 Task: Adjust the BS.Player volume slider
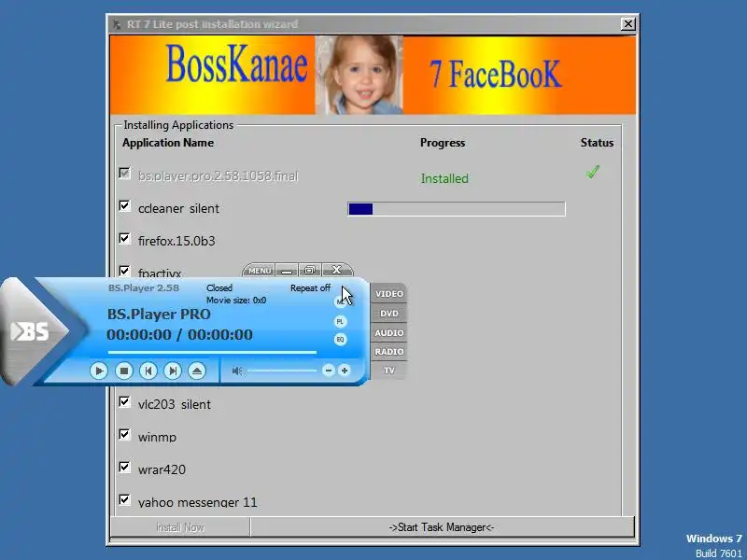pyautogui.click(x=282, y=371)
